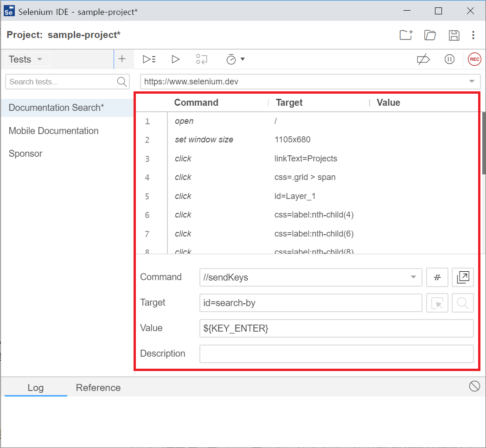
Task: Click the Run all tests icon
Action: pyautogui.click(x=149, y=59)
